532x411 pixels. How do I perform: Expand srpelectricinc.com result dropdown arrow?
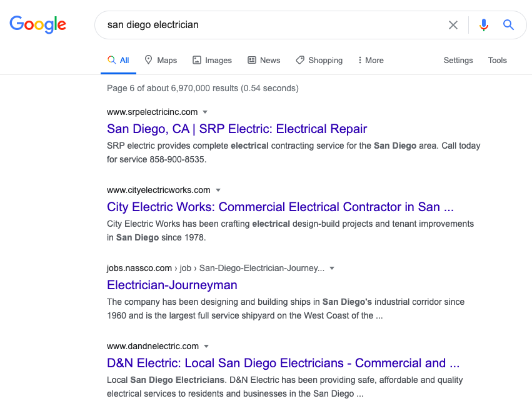pyautogui.click(x=205, y=112)
